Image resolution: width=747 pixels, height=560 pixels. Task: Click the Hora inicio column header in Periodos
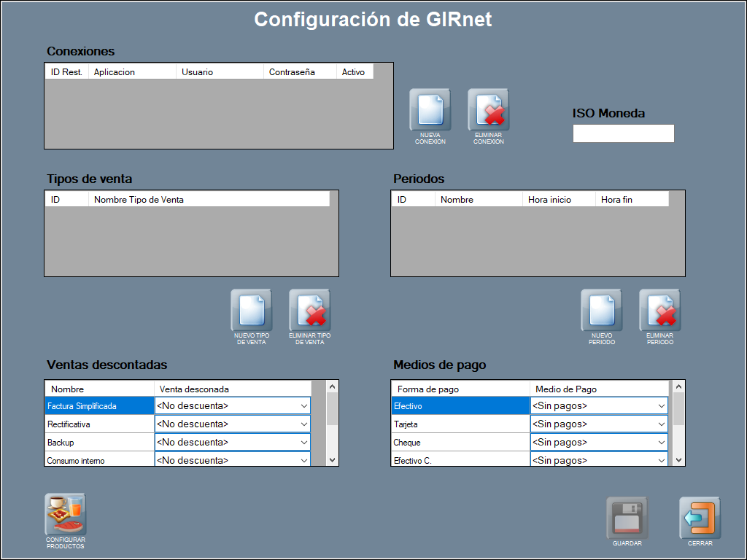(x=558, y=200)
